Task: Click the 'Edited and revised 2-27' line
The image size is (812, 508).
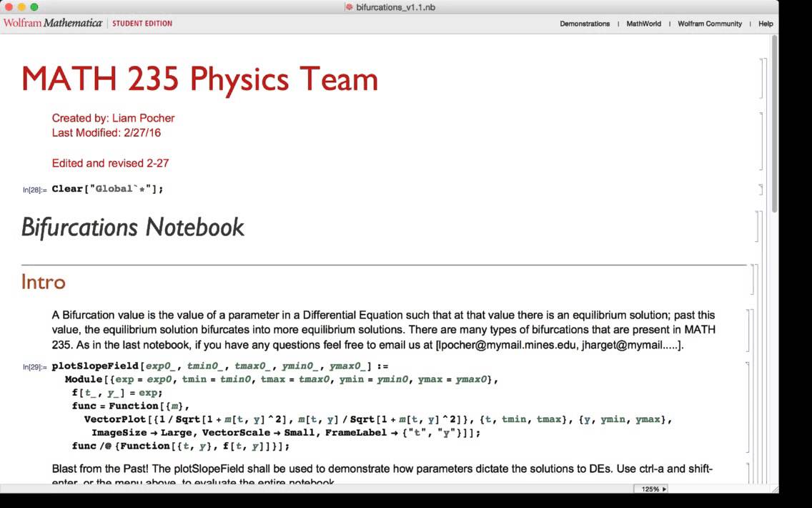Action: tap(110, 163)
